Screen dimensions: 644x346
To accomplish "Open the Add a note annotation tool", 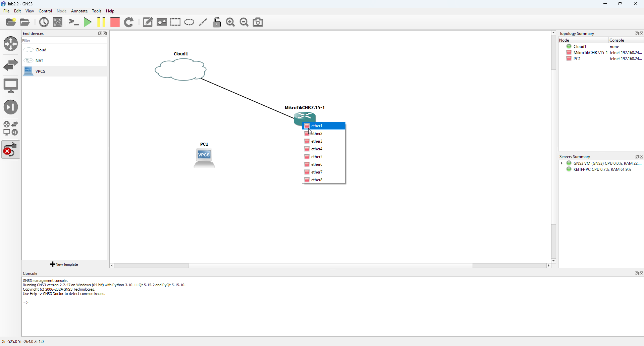I will (148, 22).
